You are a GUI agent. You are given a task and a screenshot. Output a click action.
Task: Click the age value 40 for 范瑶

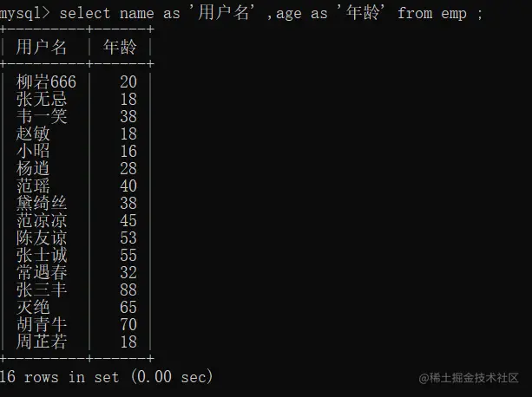(128, 186)
